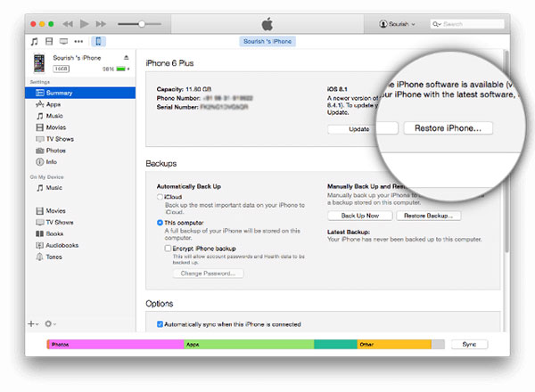Click the rewind playback button
535x392 pixels.
[x=68, y=24]
